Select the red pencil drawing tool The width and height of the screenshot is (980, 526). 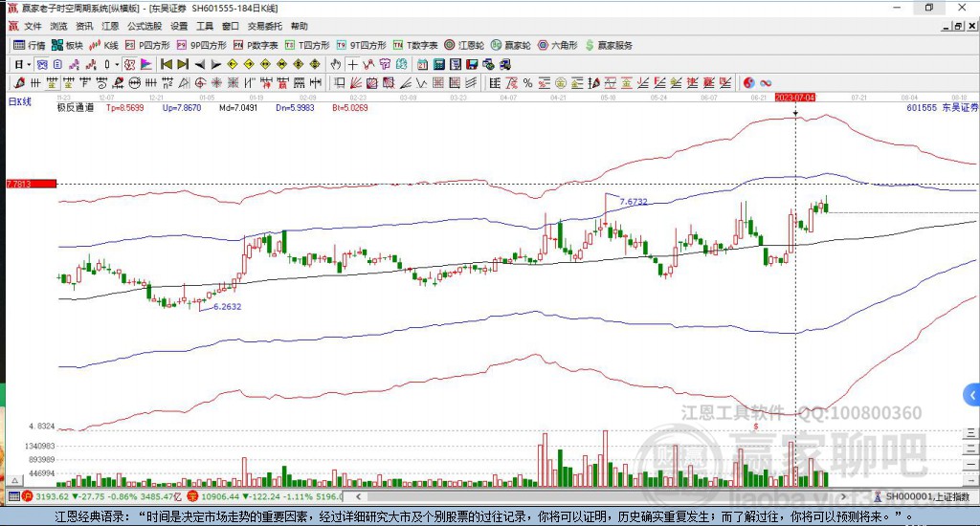click(19, 83)
